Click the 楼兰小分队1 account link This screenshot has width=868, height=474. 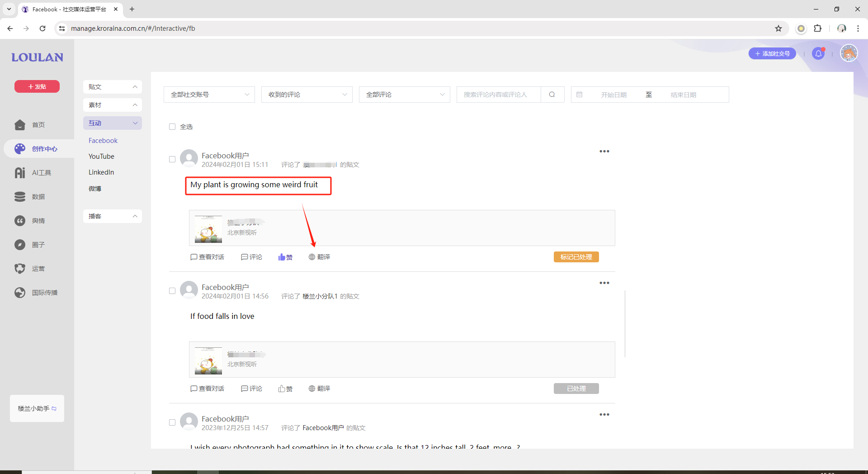coord(320,296)
